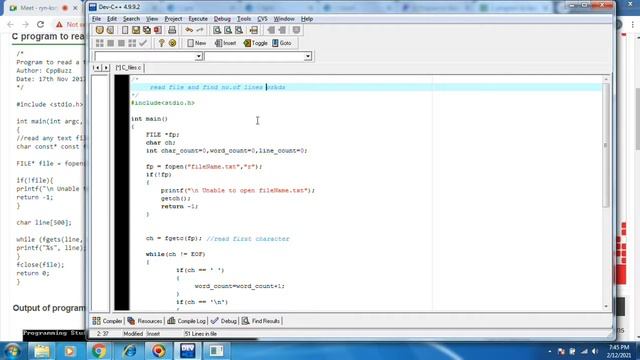Viewport: 640px width, 360px height.
Task: Switch to the Debug bottom tab
Action: tap(224, 321)
